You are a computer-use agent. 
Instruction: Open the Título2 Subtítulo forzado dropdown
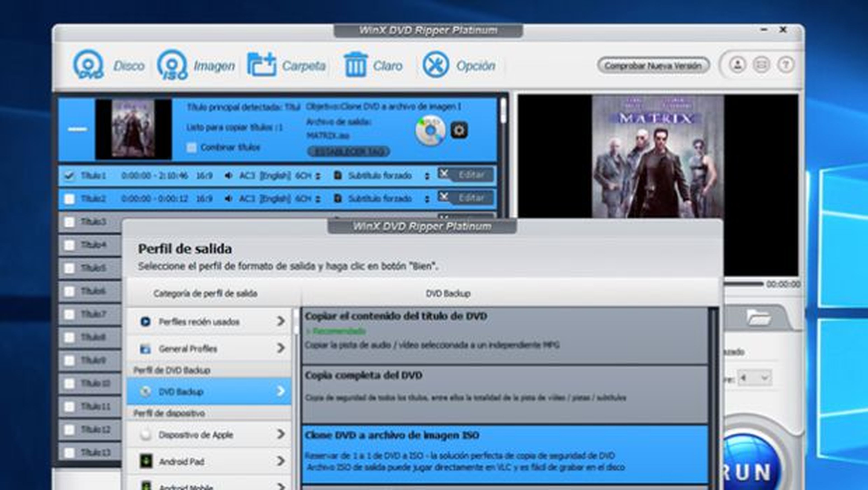pyautogui.click(x=427, y=199)
